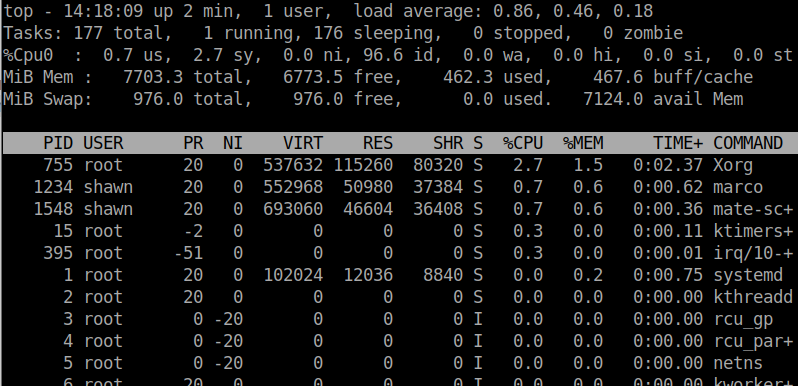798x386 pixels.
Task: Select the Xorg process command
Action: pos(733,165)
